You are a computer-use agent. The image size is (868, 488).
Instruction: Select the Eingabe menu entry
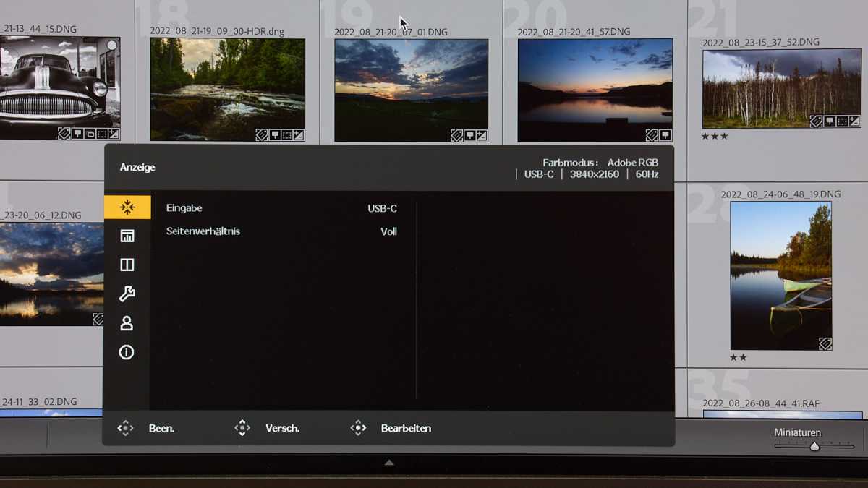coord(184,207)
